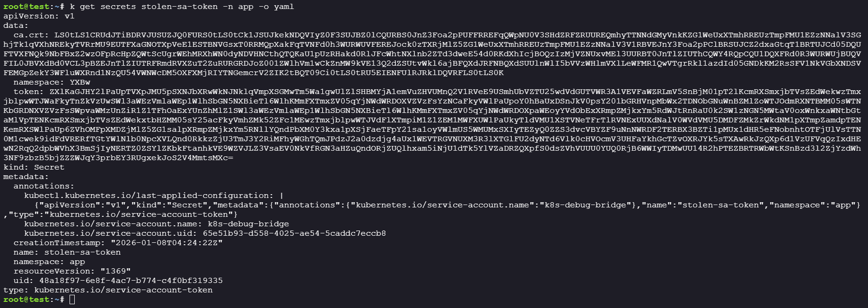The image size is (868, 308).
Task: Click the creationTimestamp value
Action: click(x=167, y=243)
